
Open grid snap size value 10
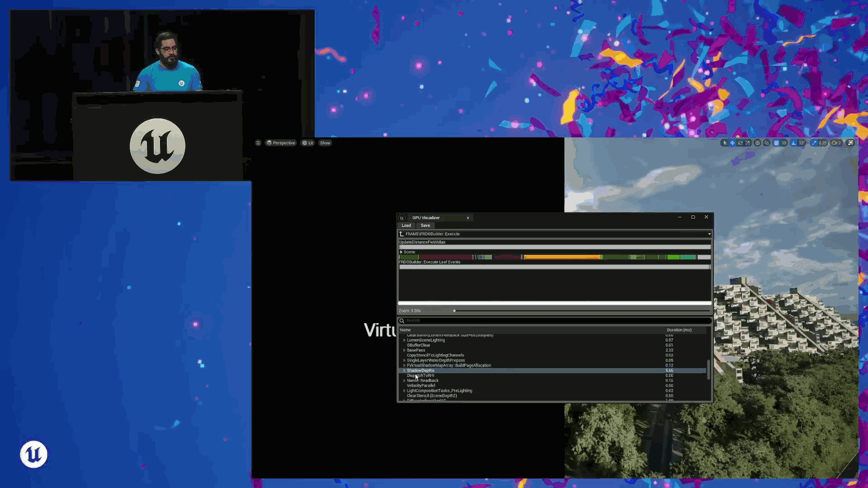tap(784, 143)
